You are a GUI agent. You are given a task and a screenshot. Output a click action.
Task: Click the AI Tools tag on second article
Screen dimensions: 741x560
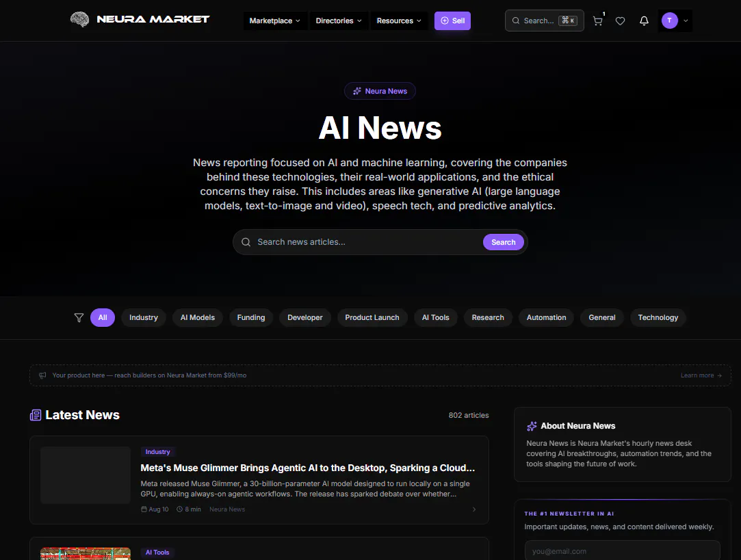tap(157, 552)
